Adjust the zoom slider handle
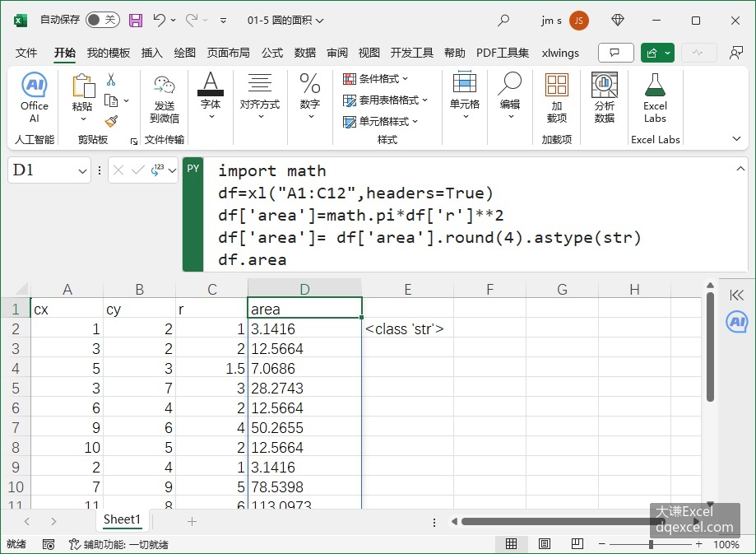The height and width of the screenshot is (554, 756). (x=651, y=544)
